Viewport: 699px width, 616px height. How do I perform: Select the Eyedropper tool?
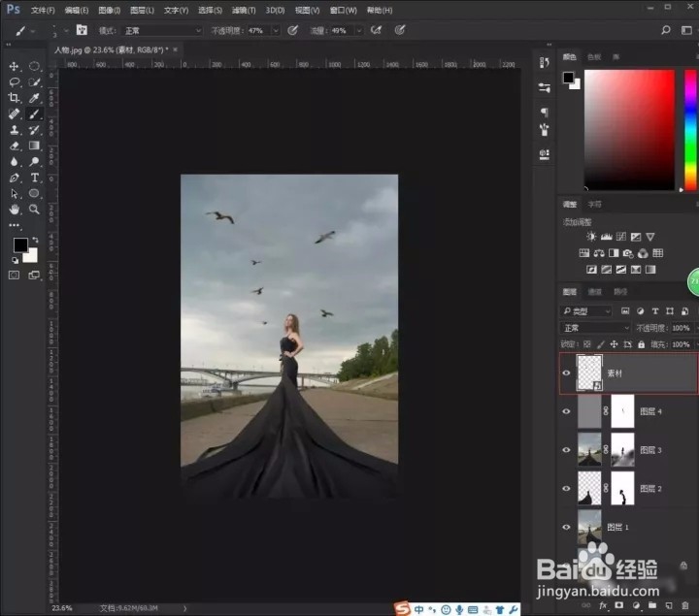click(x=34, y=98)
